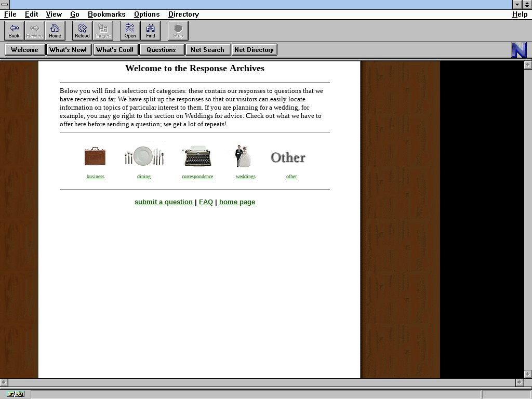Open the Options menu
Viewport: 532px width, 399px height.
tap(147, 15)
